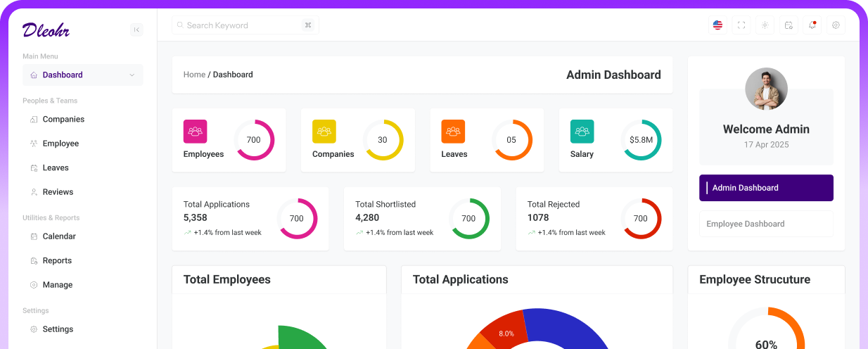Click the Leaves icon in sidebar
This screenshot has height=349, width=868.
(34, 168)
